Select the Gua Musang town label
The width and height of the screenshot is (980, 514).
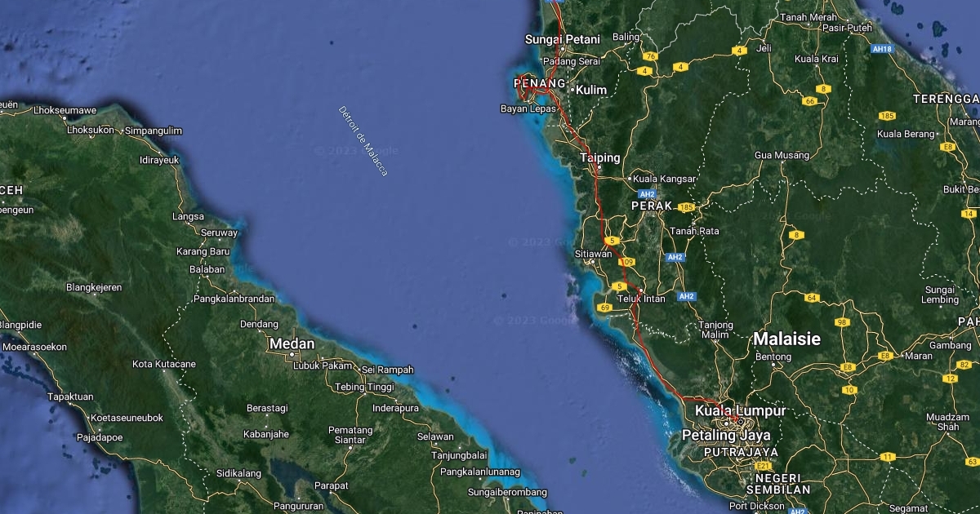click(x=782, y=155)
